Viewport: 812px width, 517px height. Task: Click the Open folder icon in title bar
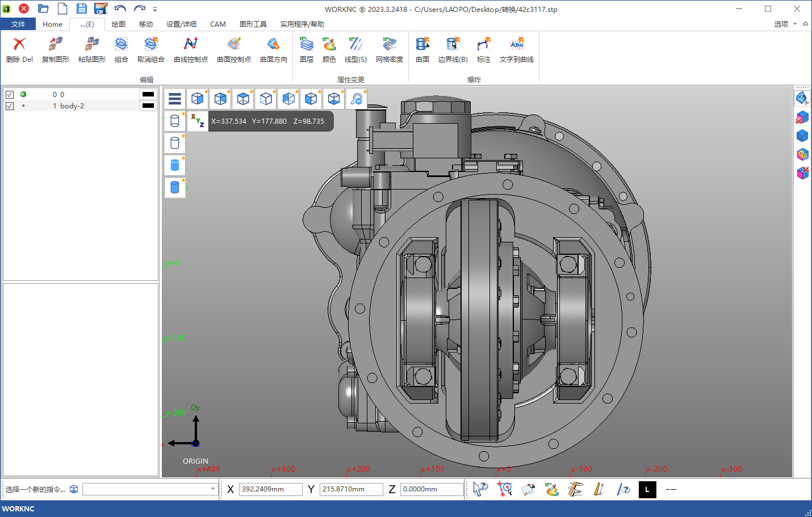pyautogui.click(x=43, y=9)
